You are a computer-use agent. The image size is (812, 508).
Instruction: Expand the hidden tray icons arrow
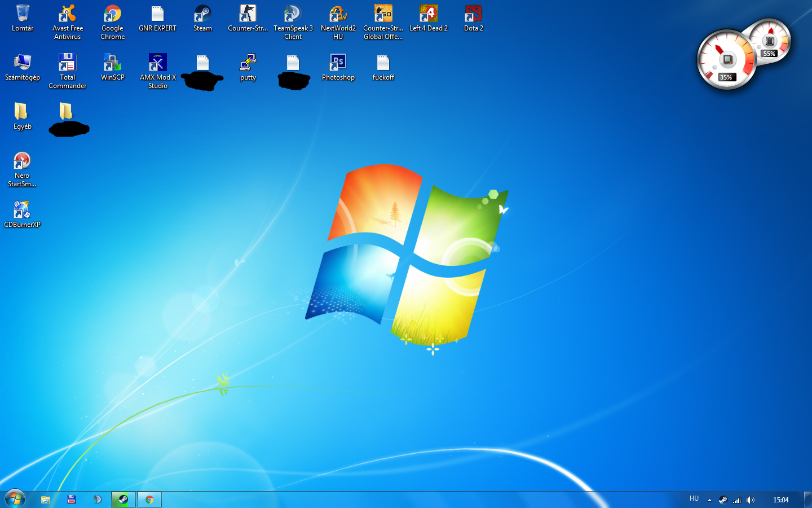[x=709, y=500]
